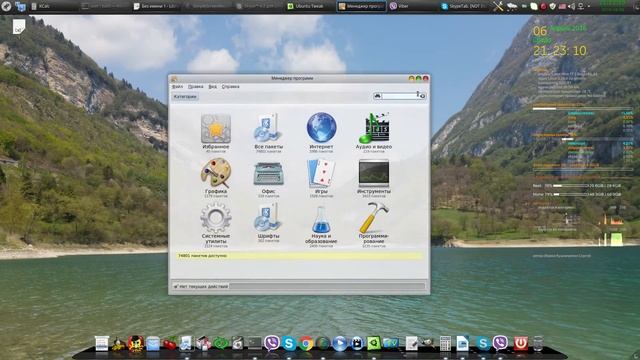The width and height of the screenshot is (640, 360).
Task: Click the volume speaker icon in tray
Action: click(x=571, y=6)
